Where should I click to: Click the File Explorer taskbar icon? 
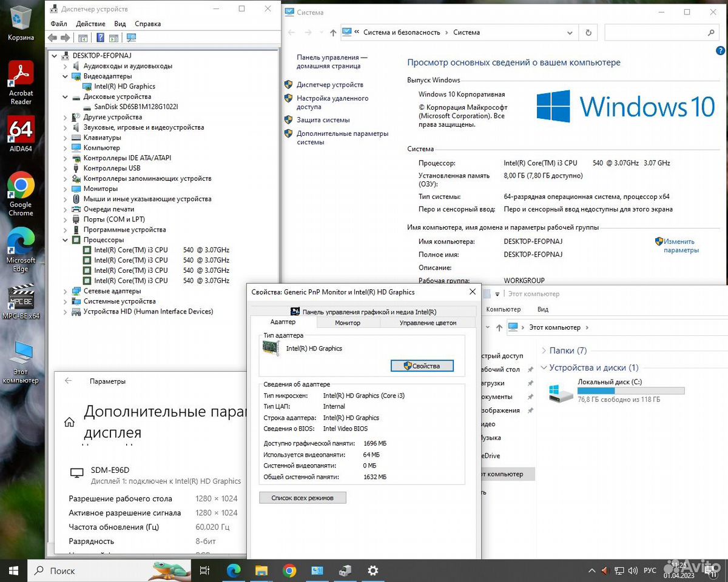261,570
